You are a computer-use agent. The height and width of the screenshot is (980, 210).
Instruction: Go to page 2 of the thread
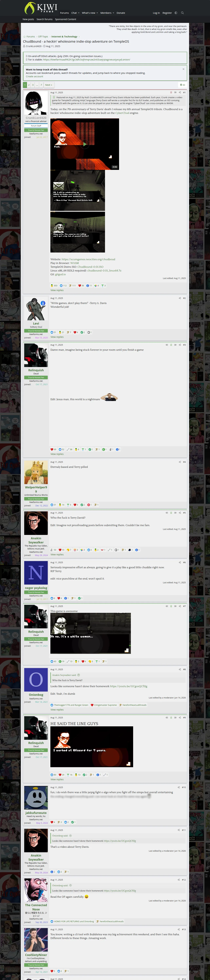(29, 85)
